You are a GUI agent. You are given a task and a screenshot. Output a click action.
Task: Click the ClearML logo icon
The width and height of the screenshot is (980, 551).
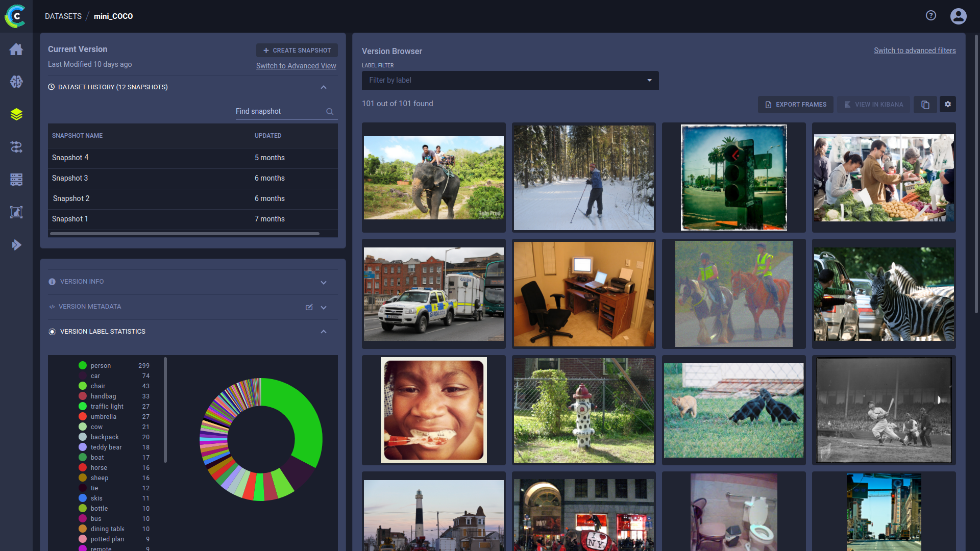point(15,16)
